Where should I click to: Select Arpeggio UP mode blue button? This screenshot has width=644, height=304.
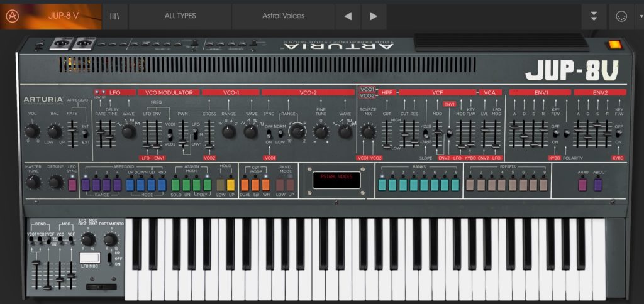click(130, 185)
